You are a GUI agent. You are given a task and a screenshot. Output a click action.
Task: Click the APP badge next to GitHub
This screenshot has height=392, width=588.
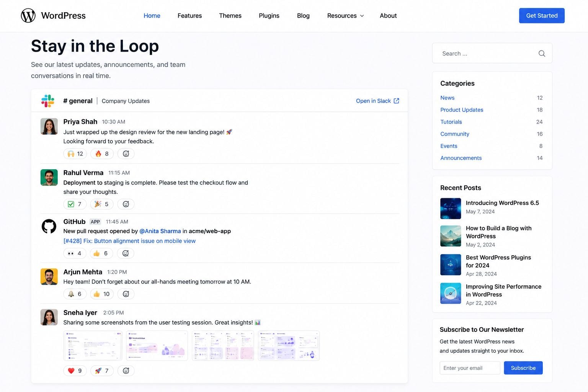[95, 222]
